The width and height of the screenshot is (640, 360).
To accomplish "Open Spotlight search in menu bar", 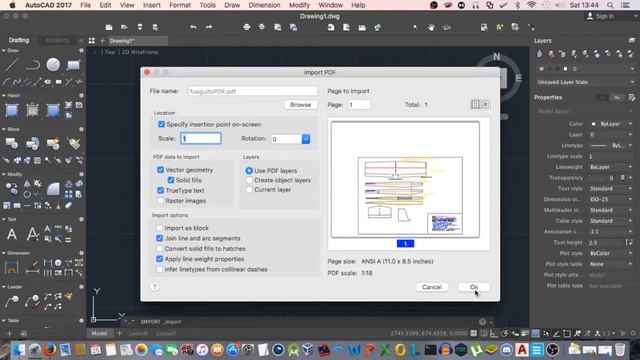I will (x=610, y=5).
